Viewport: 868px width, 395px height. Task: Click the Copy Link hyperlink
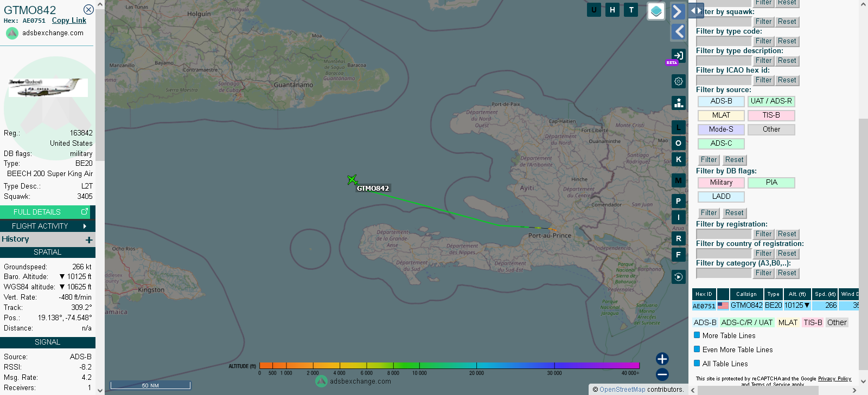(x=69, y=21)
